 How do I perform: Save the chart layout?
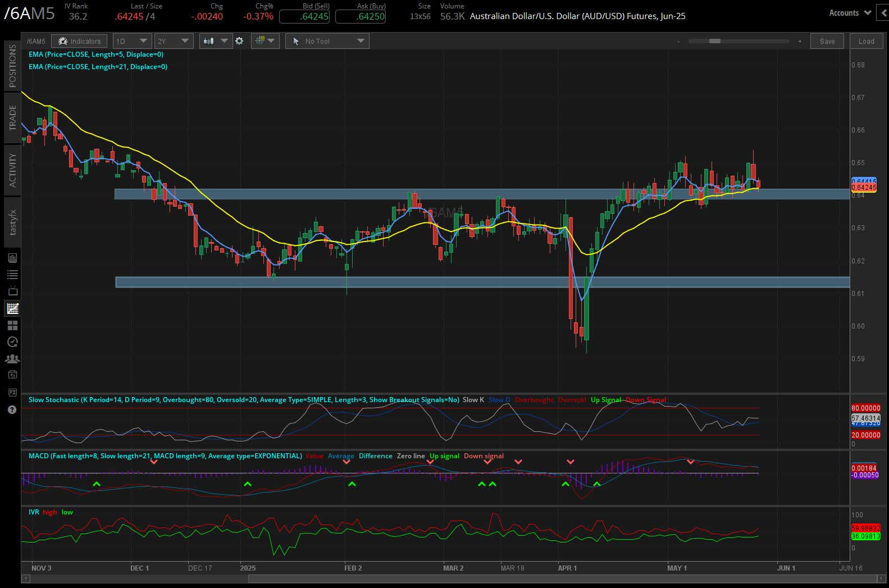[x=827, y=41]
